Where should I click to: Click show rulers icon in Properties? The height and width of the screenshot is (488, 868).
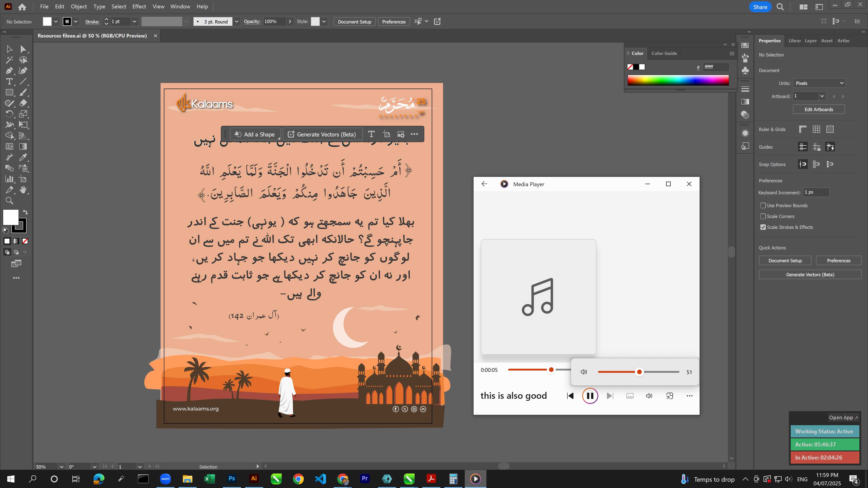tap(803, 129)
